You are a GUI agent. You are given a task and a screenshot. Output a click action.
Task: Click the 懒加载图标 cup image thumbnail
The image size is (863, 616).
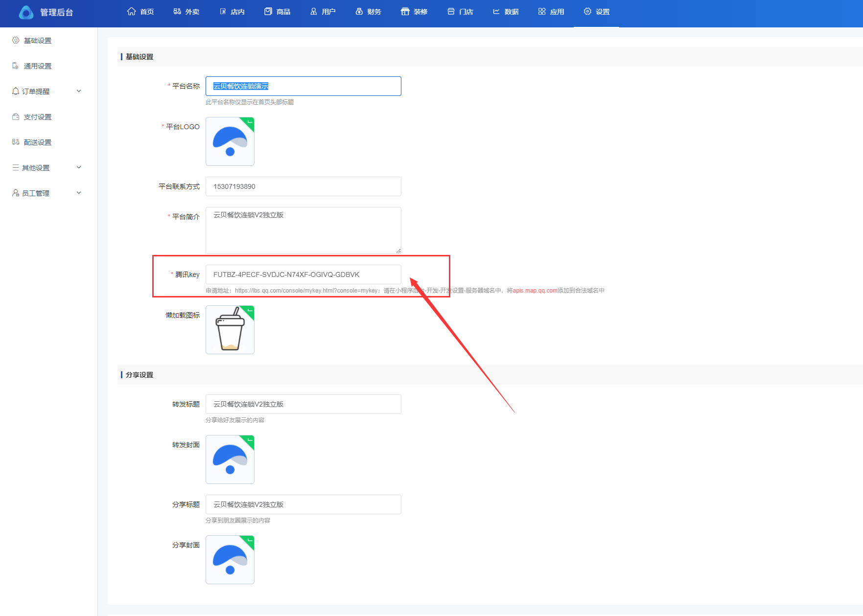click(230, 330)
